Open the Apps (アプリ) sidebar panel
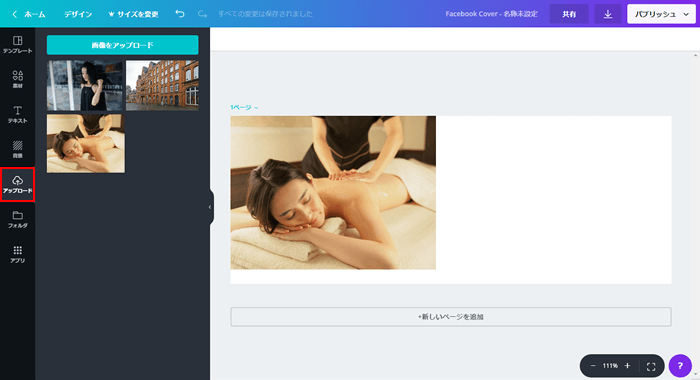This screenshot has width=700, height=380. [17, 254]
